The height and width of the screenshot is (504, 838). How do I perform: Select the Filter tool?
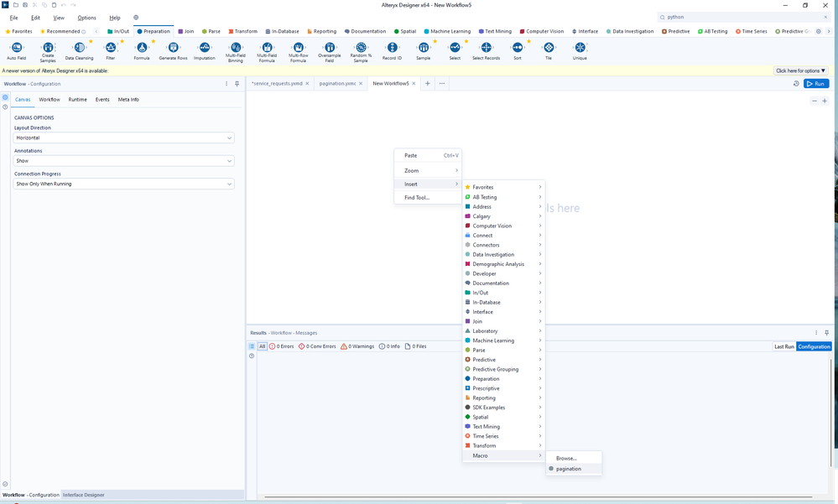pyautogui.click(x=111, y=51)
